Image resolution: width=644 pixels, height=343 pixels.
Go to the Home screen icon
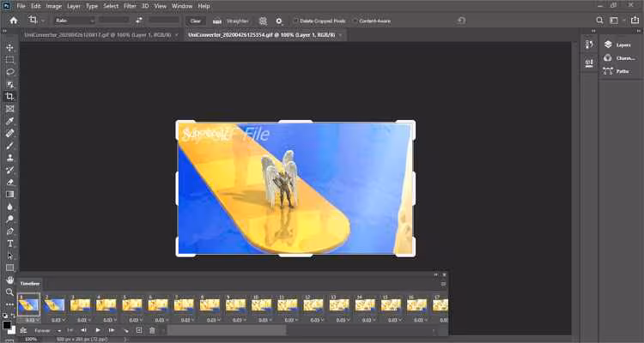tap(14, 21)
